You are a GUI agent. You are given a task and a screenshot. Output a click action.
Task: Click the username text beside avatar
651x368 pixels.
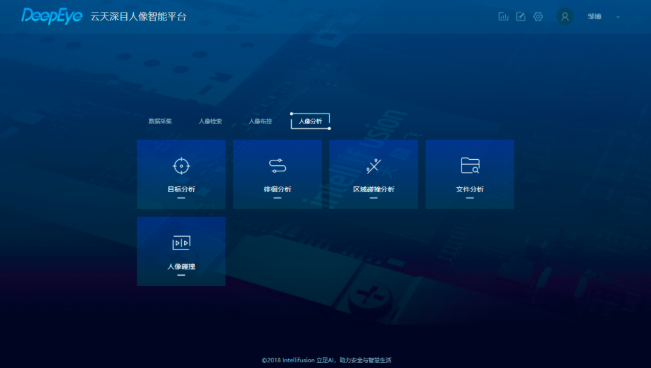(594, 17)
